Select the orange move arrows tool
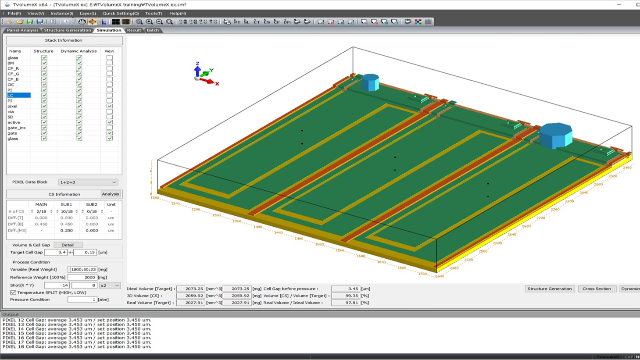The height and width of the screenshot is (360, 640). (x=92, y=22)
